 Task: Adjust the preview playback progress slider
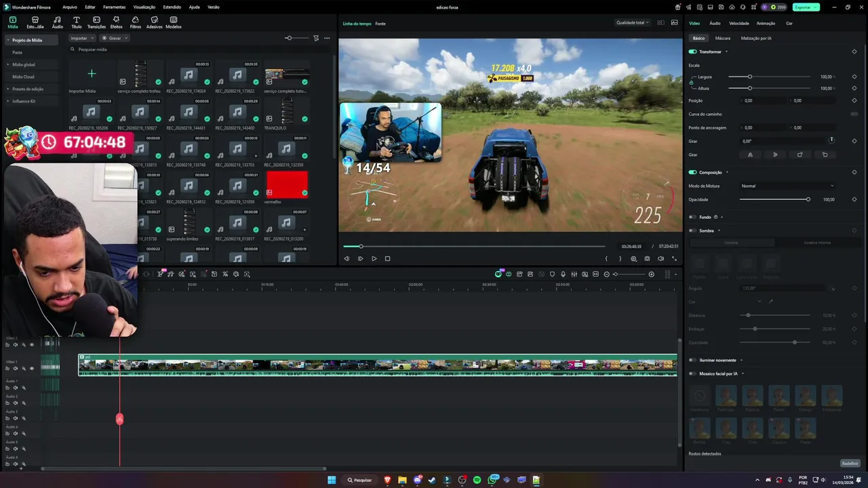click(x=474, y=246)
